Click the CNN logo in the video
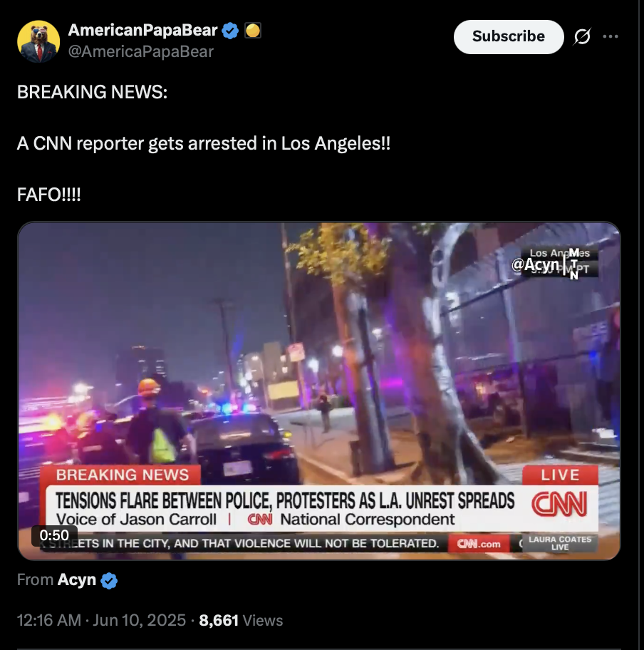The image size is (644, 650). pyautogui.click(x=559, y=505)
